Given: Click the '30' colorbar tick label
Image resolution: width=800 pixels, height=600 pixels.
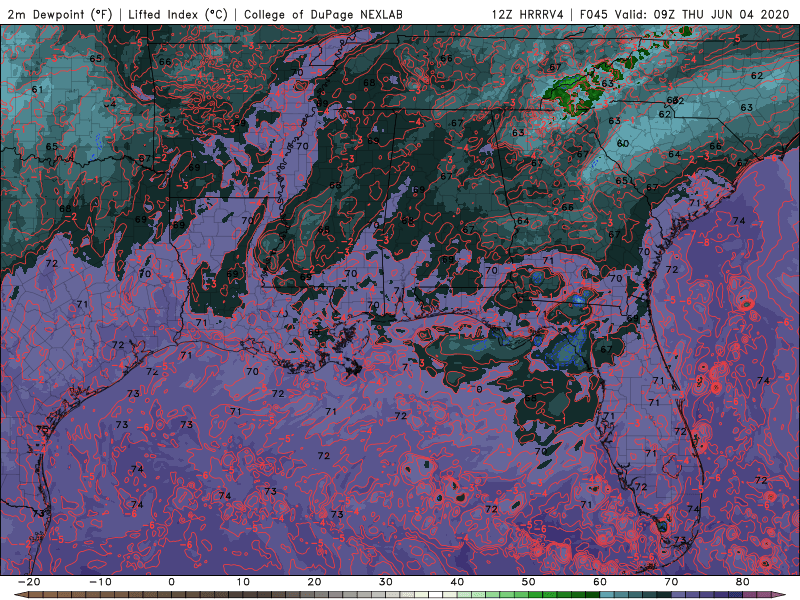Looking at the screenshot, I should click(x=386, y=582).
